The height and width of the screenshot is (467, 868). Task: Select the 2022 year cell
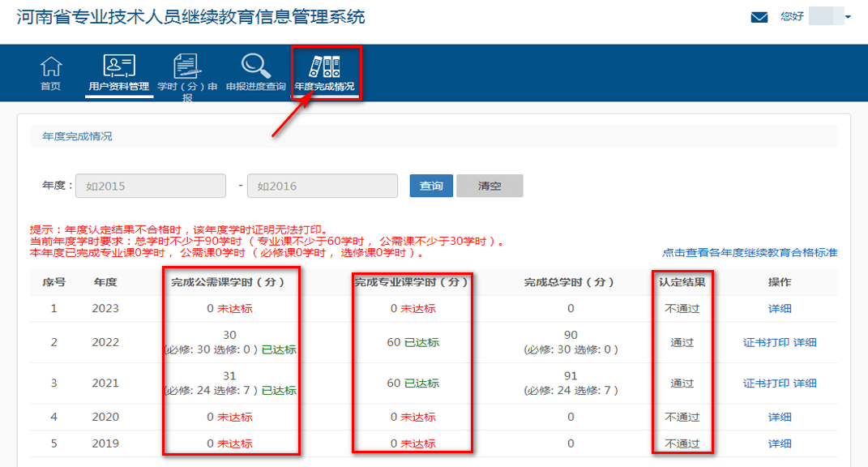(105, 342)
